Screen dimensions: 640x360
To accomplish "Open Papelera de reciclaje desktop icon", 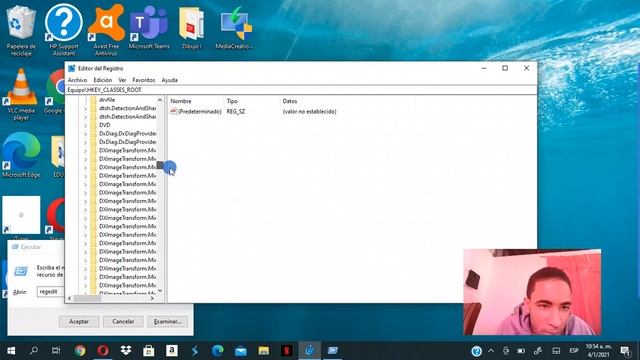I will (21, 31).
